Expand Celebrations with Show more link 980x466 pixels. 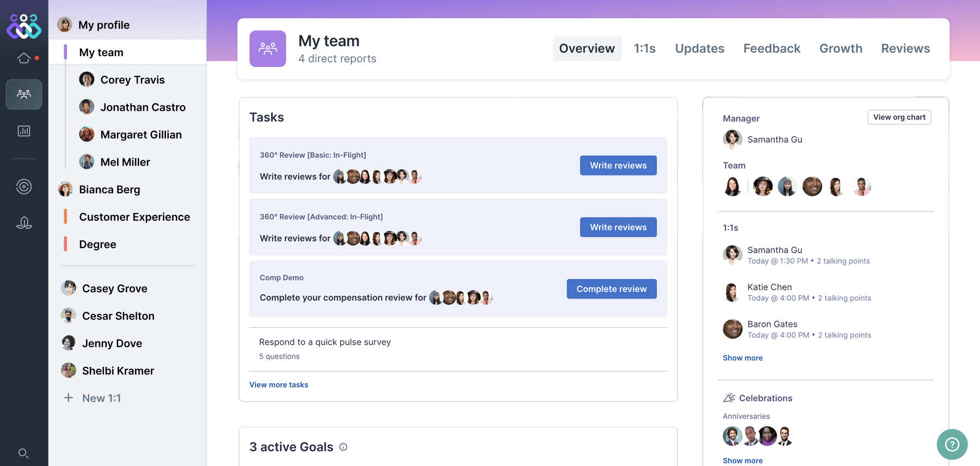[x=743, y=461]
